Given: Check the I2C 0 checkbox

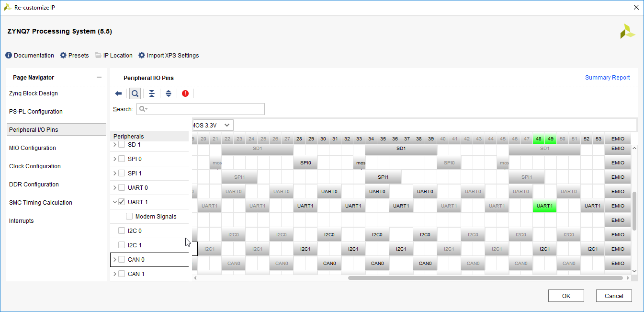Looking at the screenshot, I should [x=122, y=231].
